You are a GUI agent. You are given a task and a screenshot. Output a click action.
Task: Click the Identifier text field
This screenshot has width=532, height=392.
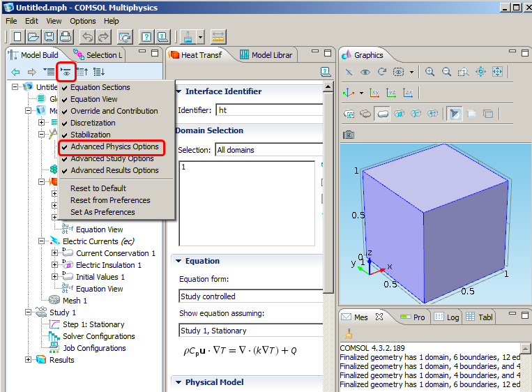coord(268,110)
